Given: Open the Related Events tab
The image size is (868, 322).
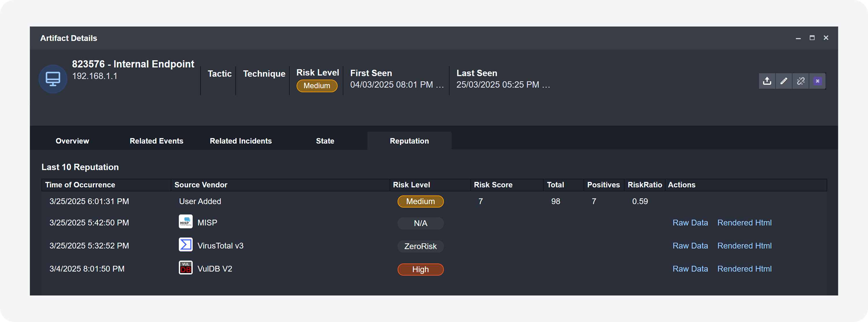Looking at the screenshot, I should point(156,141).
